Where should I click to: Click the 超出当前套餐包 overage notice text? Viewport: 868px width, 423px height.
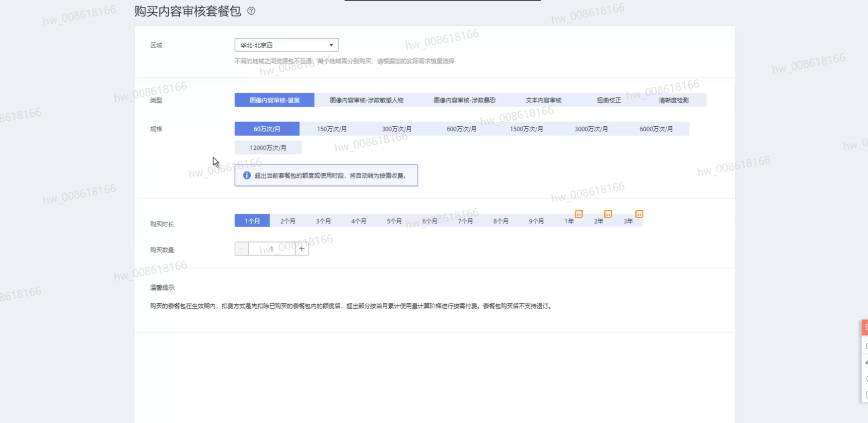(331, 175)
